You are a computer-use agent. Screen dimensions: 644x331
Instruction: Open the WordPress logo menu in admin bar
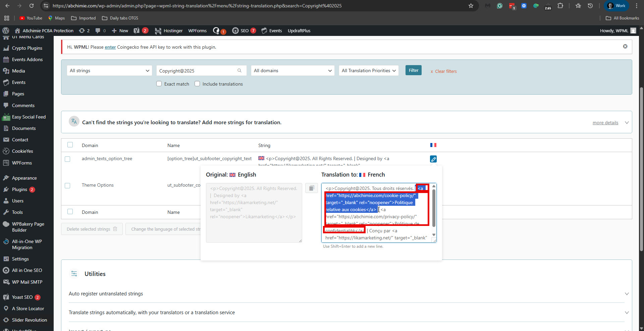tap(6, 31)
